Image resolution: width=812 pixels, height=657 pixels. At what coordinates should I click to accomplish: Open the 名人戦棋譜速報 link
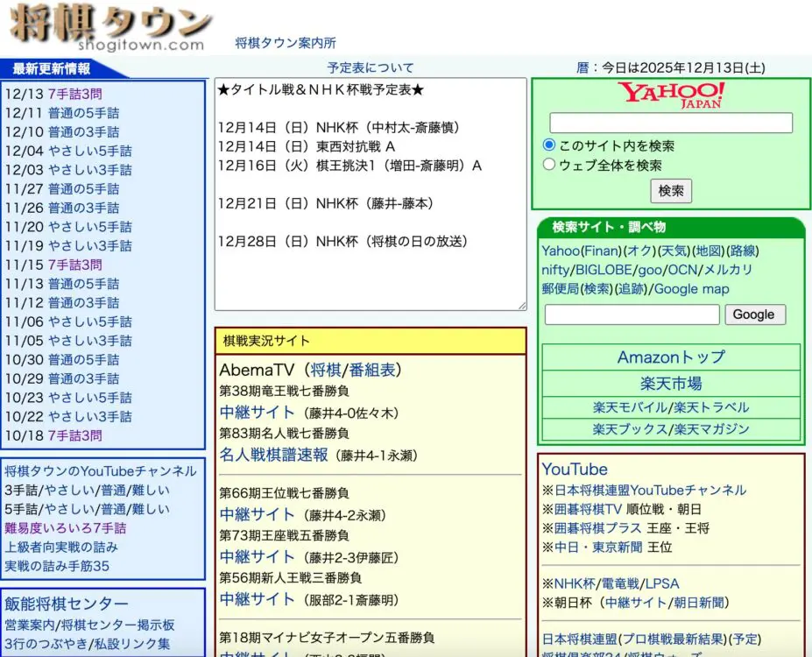point(273,455)
